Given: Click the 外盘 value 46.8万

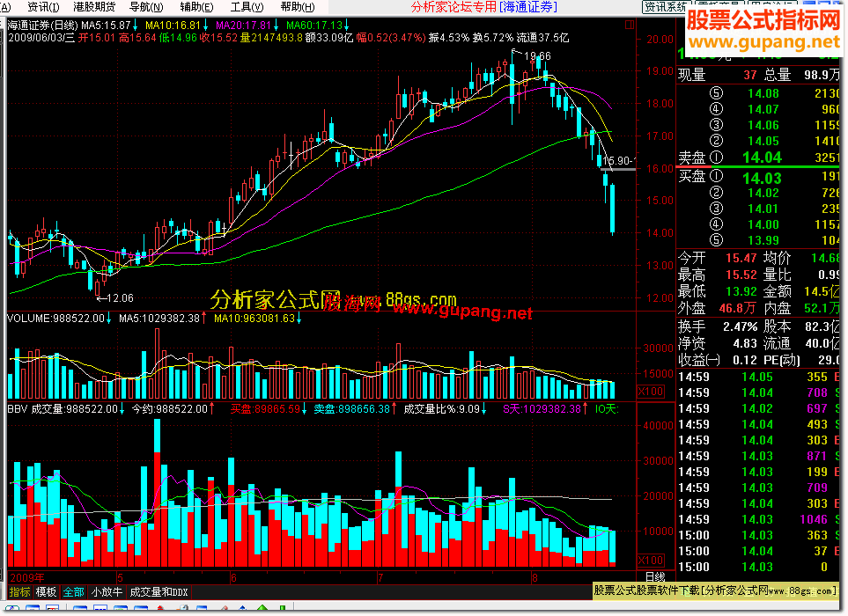Looking at the screenshot, I should pyautogui.click(x=738, y=309).
